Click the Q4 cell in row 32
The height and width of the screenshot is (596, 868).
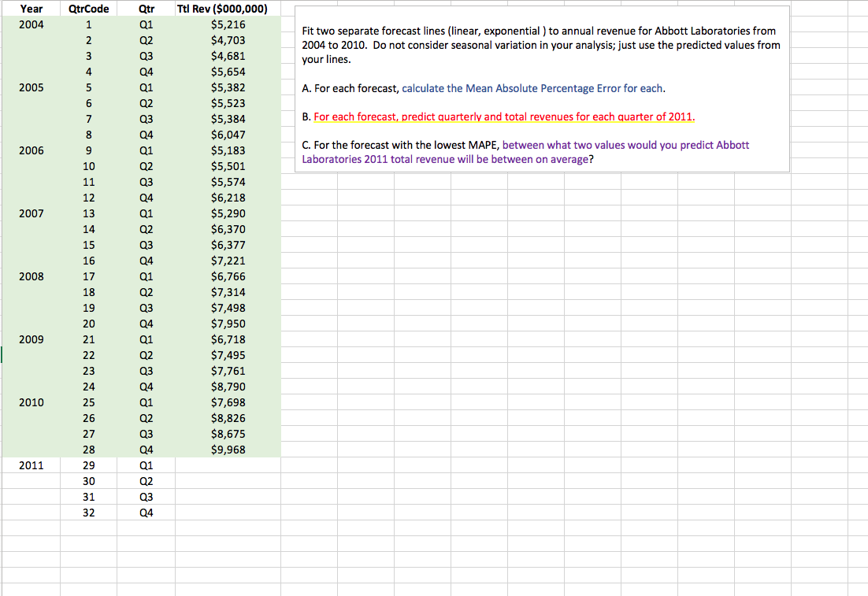[x=147, y=513]
